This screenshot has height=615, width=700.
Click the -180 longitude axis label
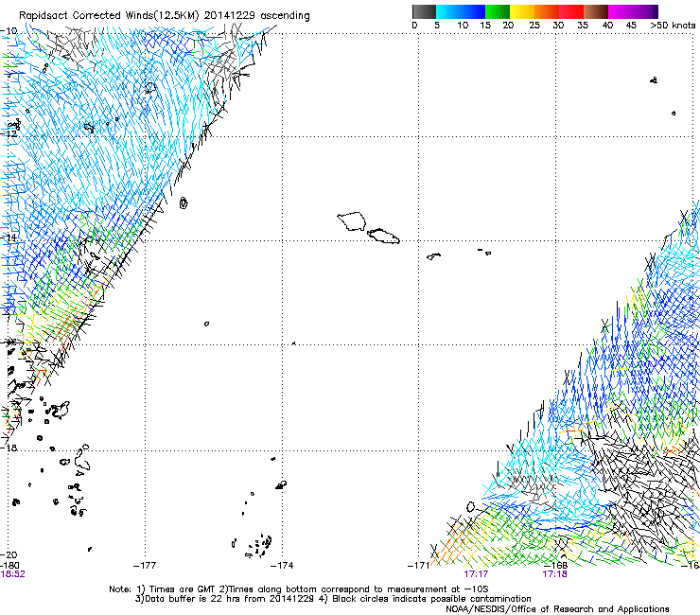point(9,566)
